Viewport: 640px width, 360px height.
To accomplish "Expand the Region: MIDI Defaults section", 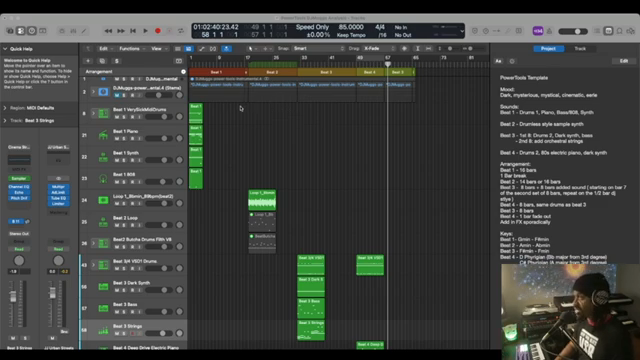I will tap(5, 108).
